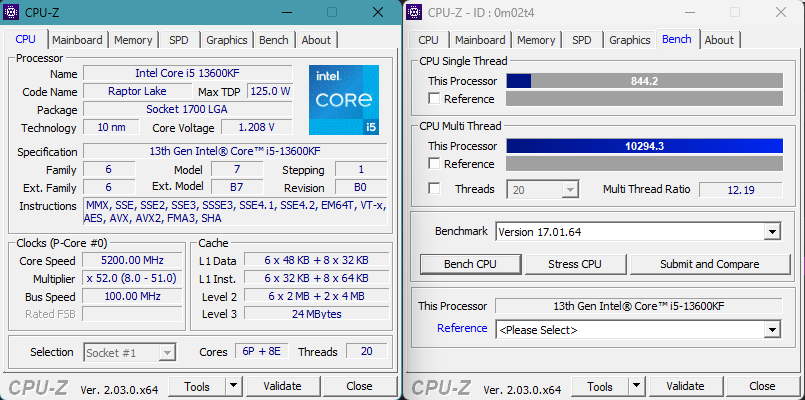Click Submit and Compare button

(710, 264)
